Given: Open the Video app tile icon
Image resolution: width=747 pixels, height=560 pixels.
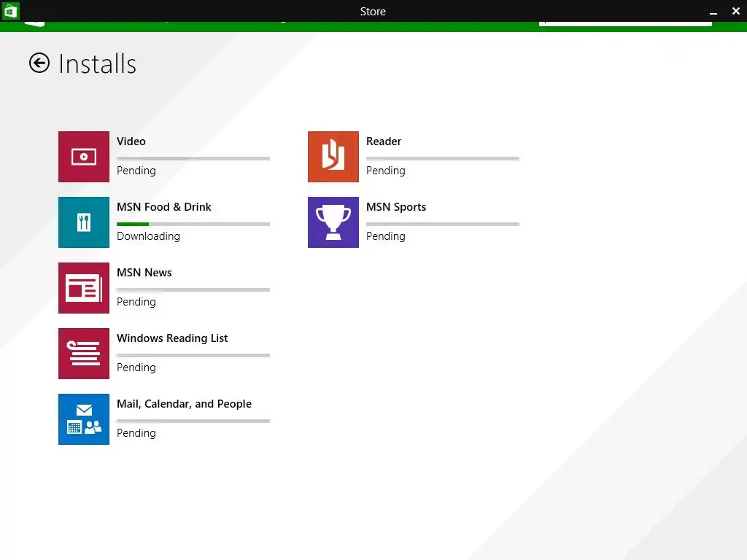Looking at the screenshot, I should (84, 157).
